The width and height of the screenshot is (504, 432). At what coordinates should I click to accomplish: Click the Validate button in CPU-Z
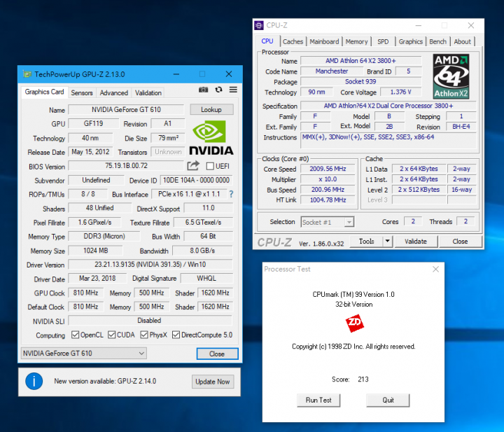416,241
